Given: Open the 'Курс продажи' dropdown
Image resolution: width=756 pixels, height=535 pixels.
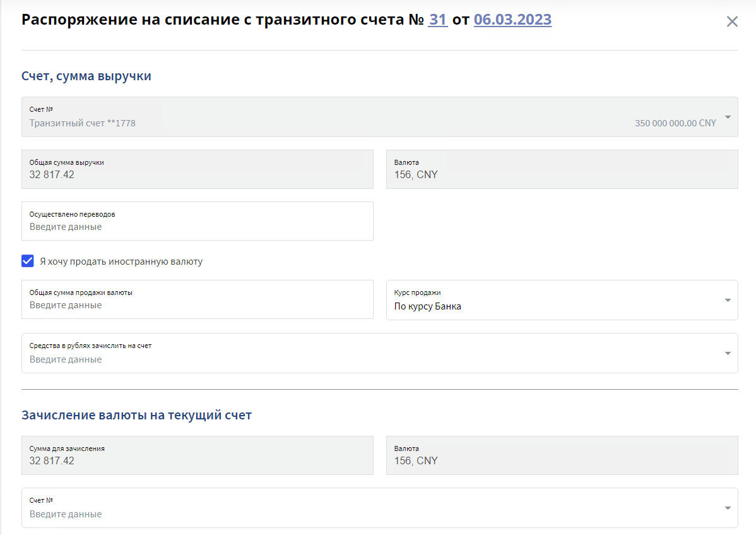Looking at the screenshot, I should [562, 300].
